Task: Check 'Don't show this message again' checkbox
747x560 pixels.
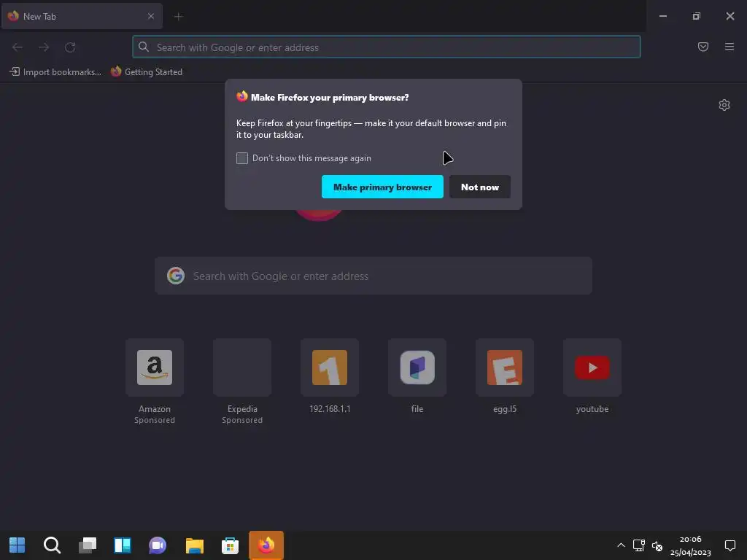Action: point(242,158)
